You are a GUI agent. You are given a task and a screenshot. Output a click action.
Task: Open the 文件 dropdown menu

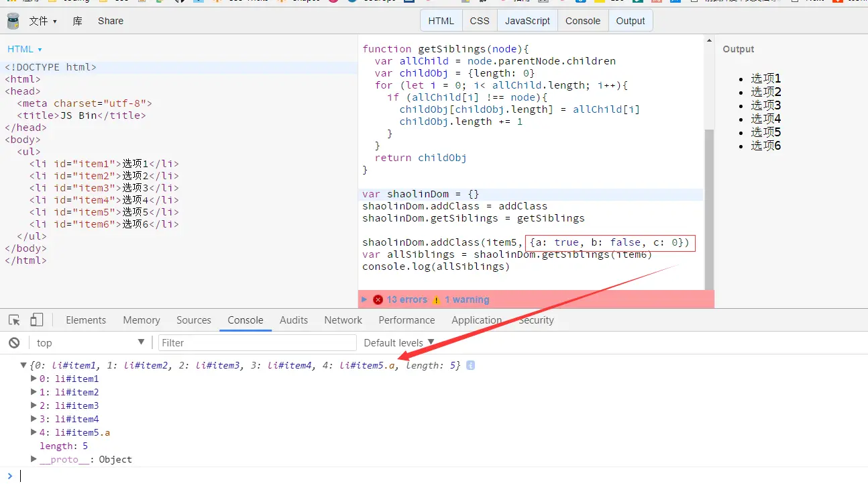tap(43, 21)
